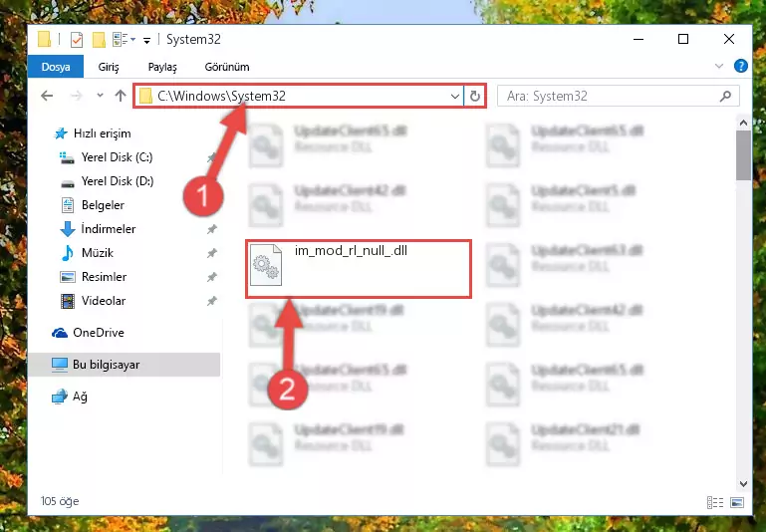Switch to the details view icon
Image resolution: width=766 pixels, height=532 pixels.
[x=715, y=502]
